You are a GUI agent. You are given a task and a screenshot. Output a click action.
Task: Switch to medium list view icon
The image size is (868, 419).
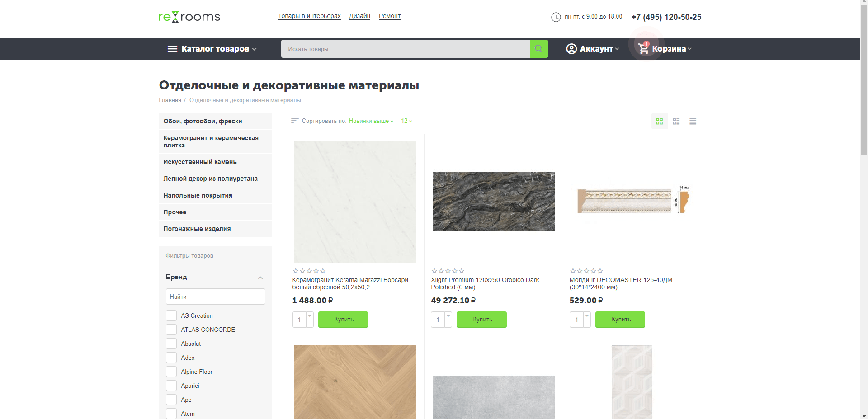(x=676, y=121)
